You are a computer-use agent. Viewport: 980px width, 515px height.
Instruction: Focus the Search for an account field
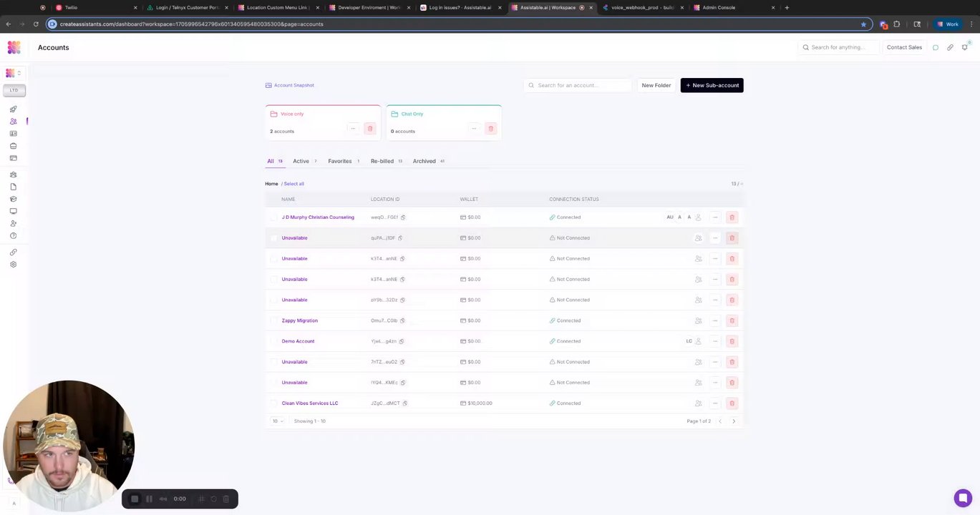(578, 85)
